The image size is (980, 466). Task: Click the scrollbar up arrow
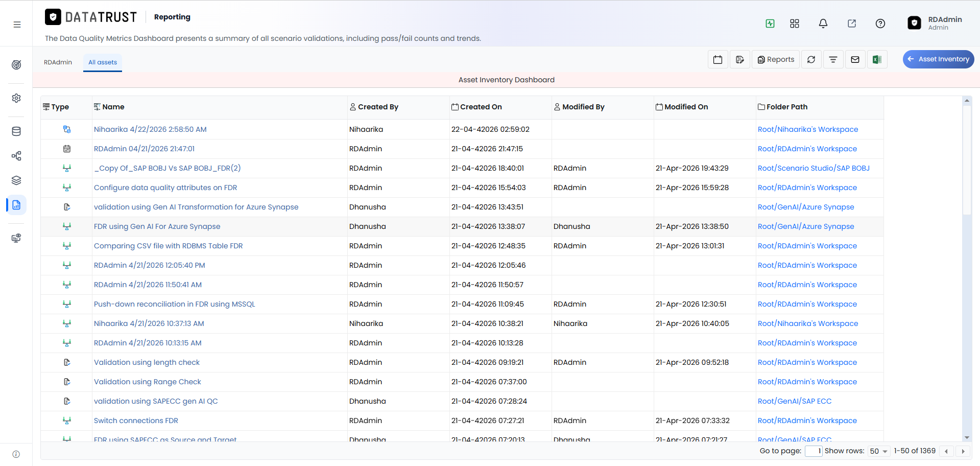point(967,101)
